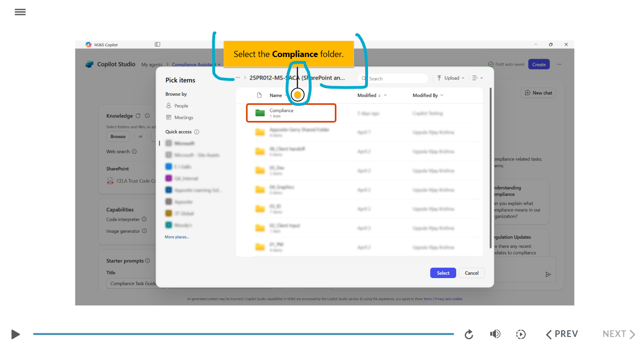The height and width of the screenshot is (344, 644).
Task: Cancel the Pick items dialog
Action: coord(472,273)
